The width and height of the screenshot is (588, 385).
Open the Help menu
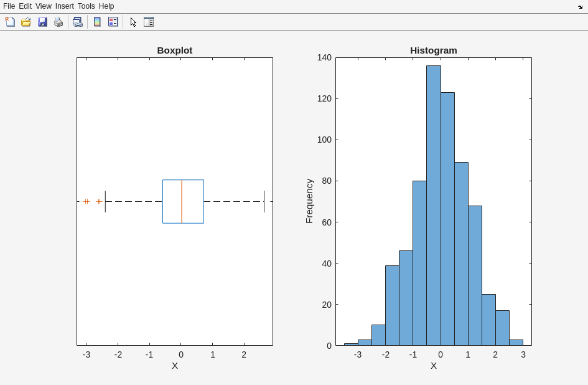pyautogui.click(x=106, y=6)
